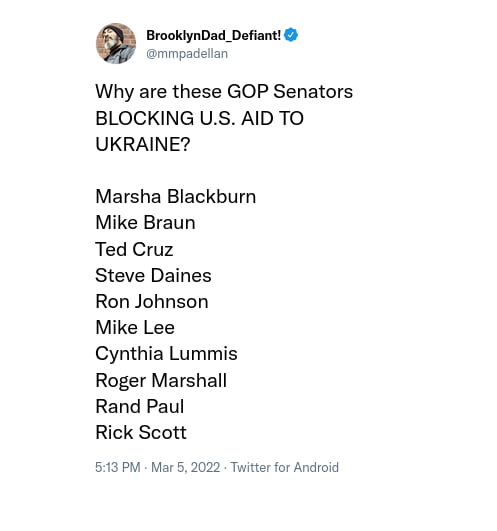Screen dimensions: 497x531
Task: Click the 'Why are these GOP Senators' line
Action: (x=224, y=92)
